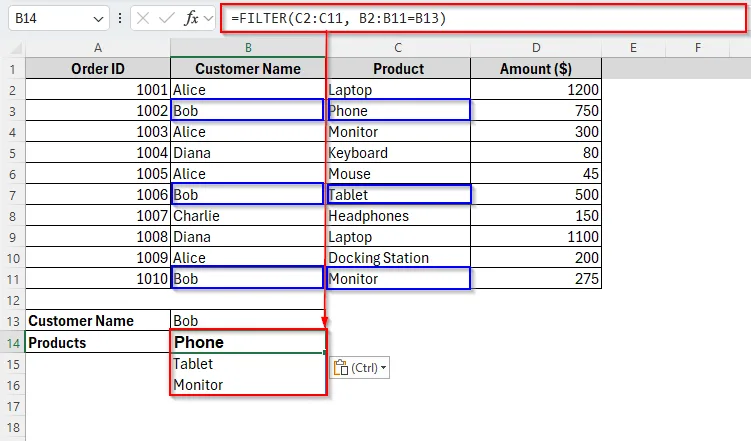751x441 pixels.
Task: Select the amount 1200 cell
Action: 536,90
